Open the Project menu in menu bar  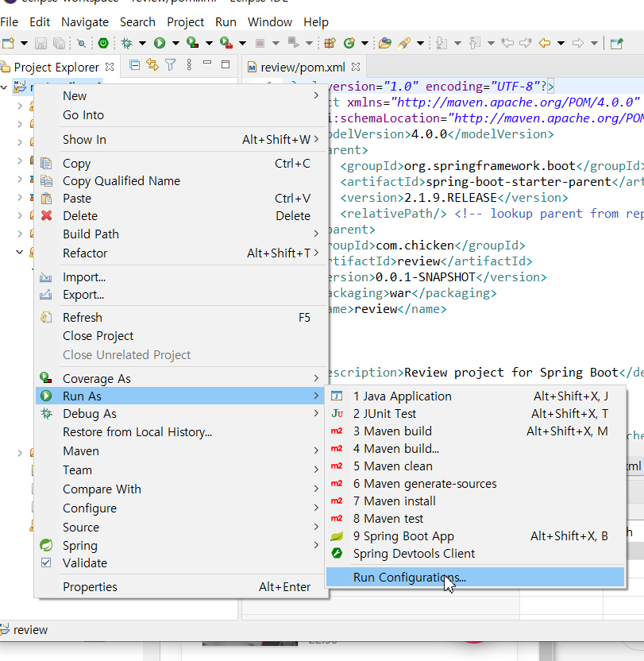pos(185,22)
